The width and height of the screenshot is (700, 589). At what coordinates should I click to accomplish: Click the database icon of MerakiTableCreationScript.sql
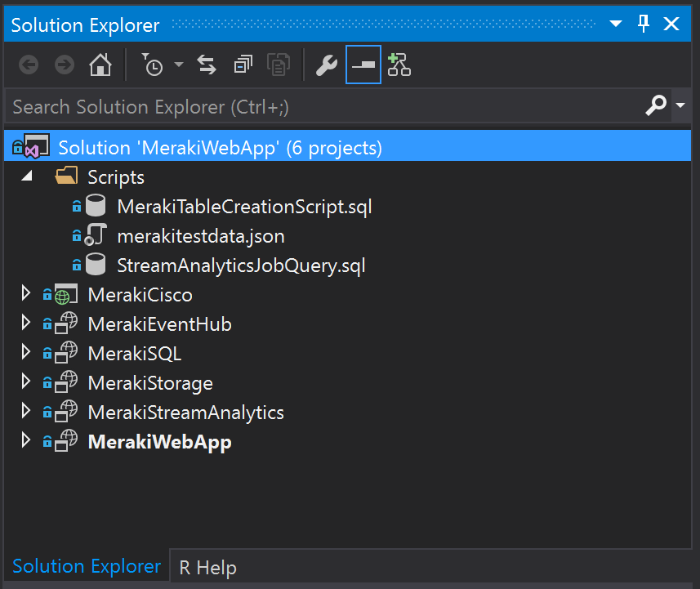[96, 205]
